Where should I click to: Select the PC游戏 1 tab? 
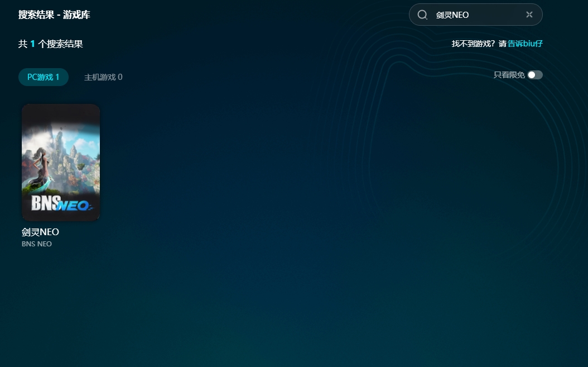click(43, 77)
